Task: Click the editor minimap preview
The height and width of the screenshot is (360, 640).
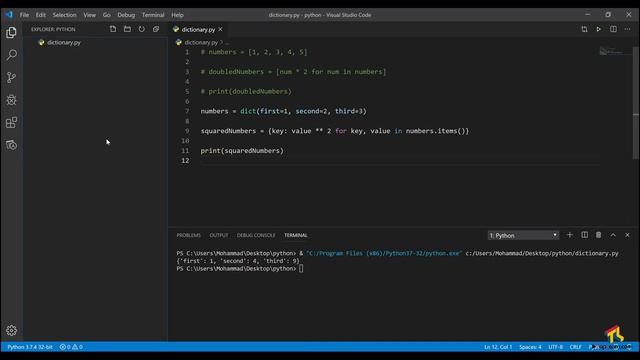Action: [616, 52]
